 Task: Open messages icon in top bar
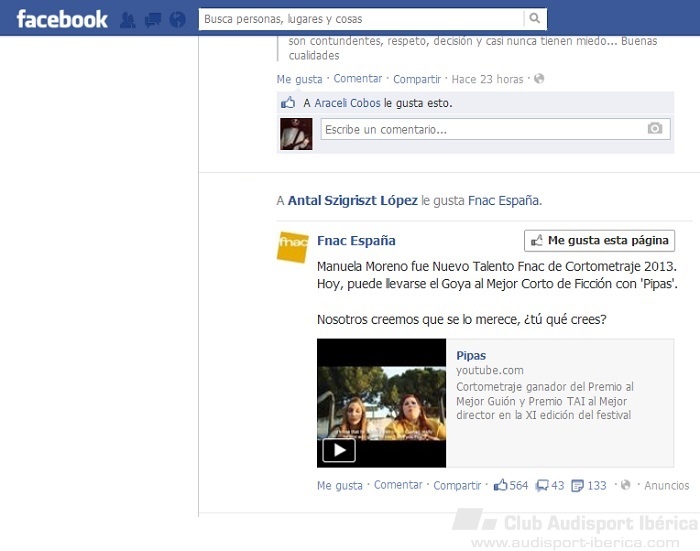153,20
